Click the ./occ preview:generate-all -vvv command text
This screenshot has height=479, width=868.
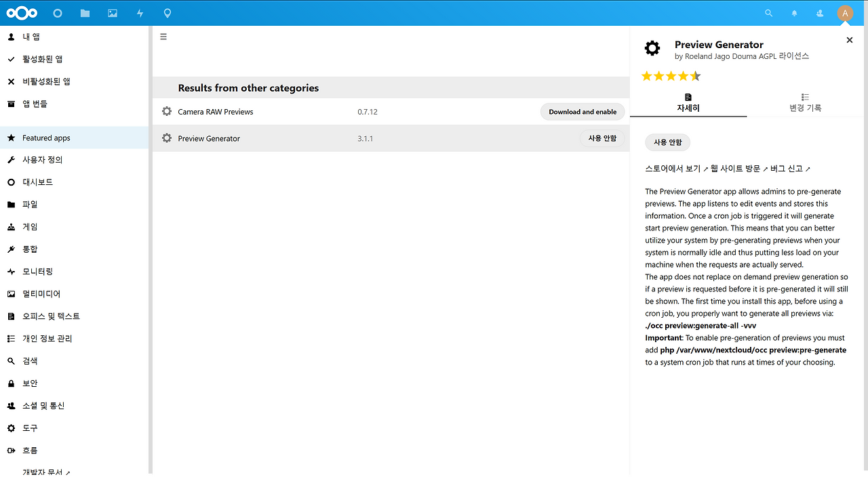[701, 325]
